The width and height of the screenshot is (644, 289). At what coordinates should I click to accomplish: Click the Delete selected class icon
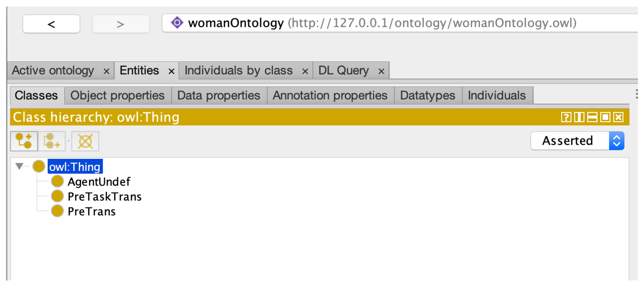click(x=85, y=141)
